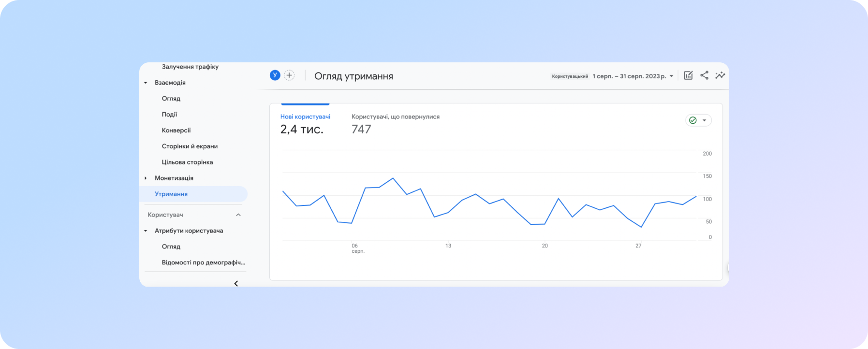Viewport: 868px width, 349px height.
Task: Open the Події report
Action: point(169,115)
